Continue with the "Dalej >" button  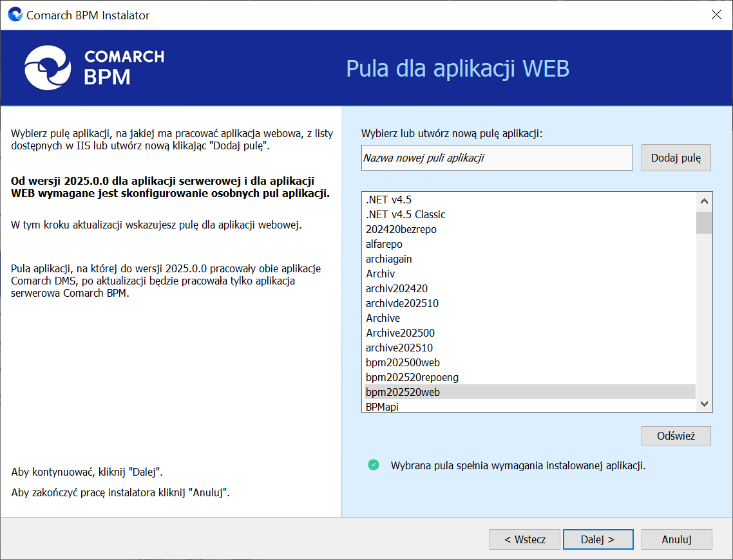click(x=598, y=539)
